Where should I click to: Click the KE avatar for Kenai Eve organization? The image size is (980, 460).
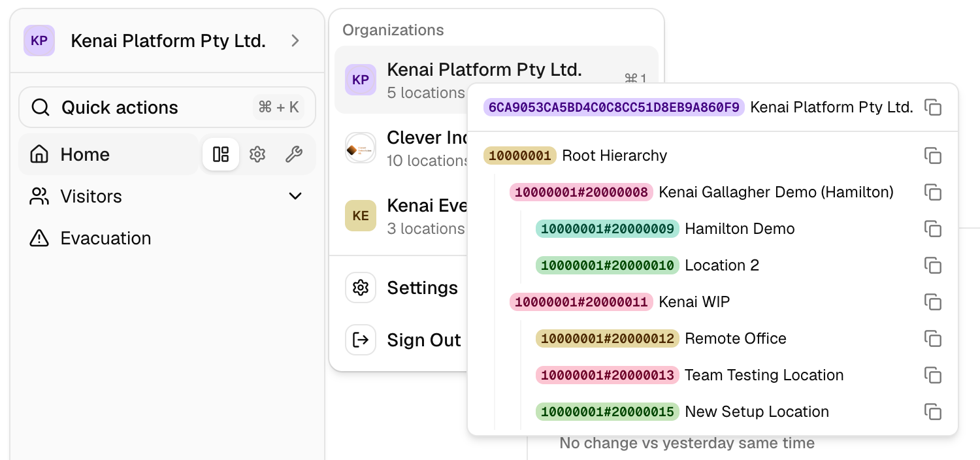click(361, 216)
